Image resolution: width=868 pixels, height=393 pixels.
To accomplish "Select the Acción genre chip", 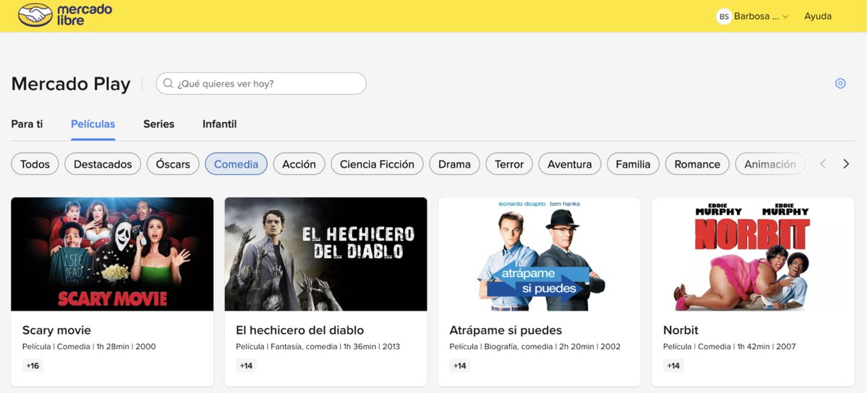I will point(299,164).
